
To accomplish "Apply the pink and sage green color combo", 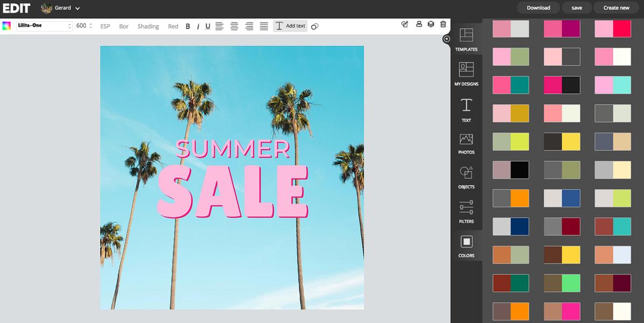I will (x=511, y=57).
